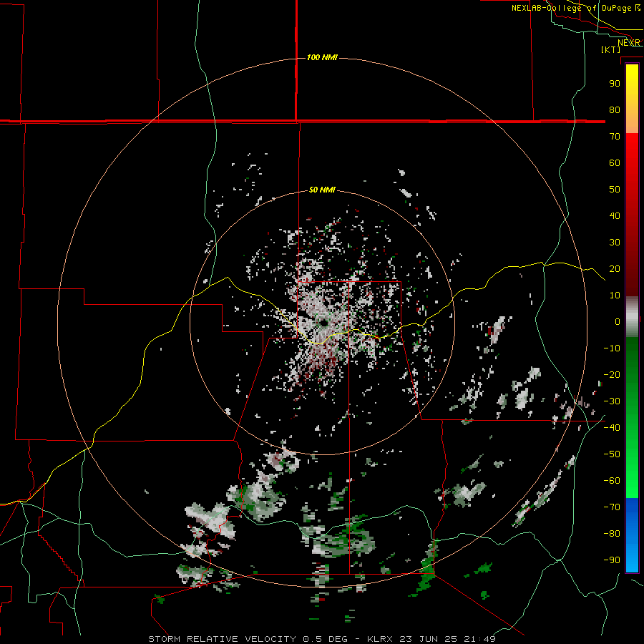The image size is (644, 644).
Task: Click the "100 NMI" range ring label
Action: [322, 57]
